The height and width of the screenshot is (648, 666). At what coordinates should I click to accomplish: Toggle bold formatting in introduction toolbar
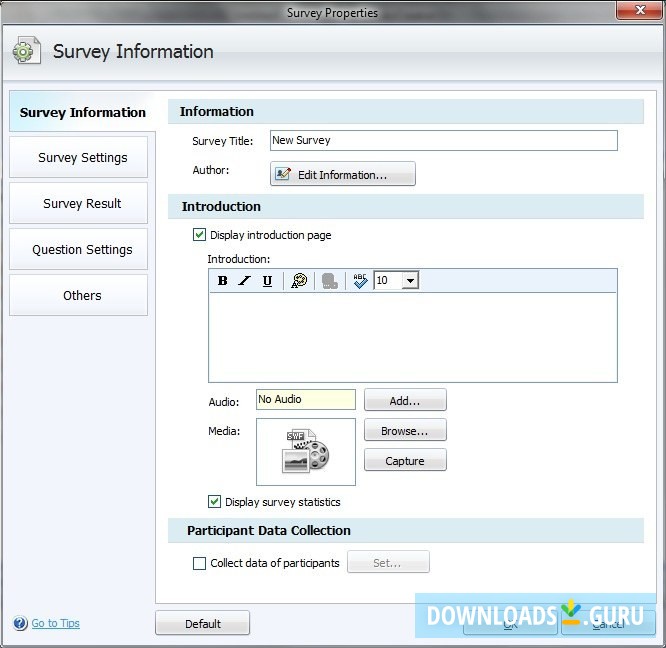pos(223,281)
